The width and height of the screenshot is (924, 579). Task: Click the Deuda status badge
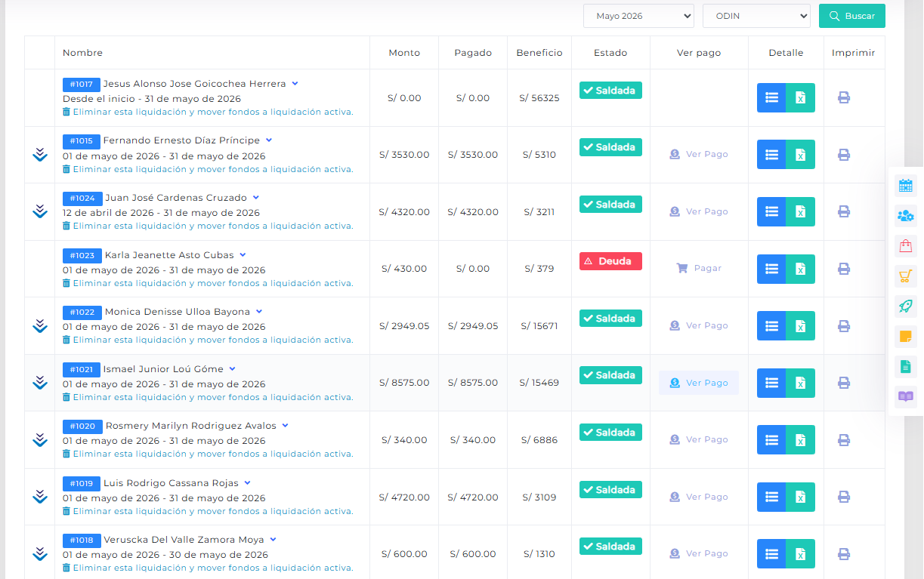[x=610, y=261]
